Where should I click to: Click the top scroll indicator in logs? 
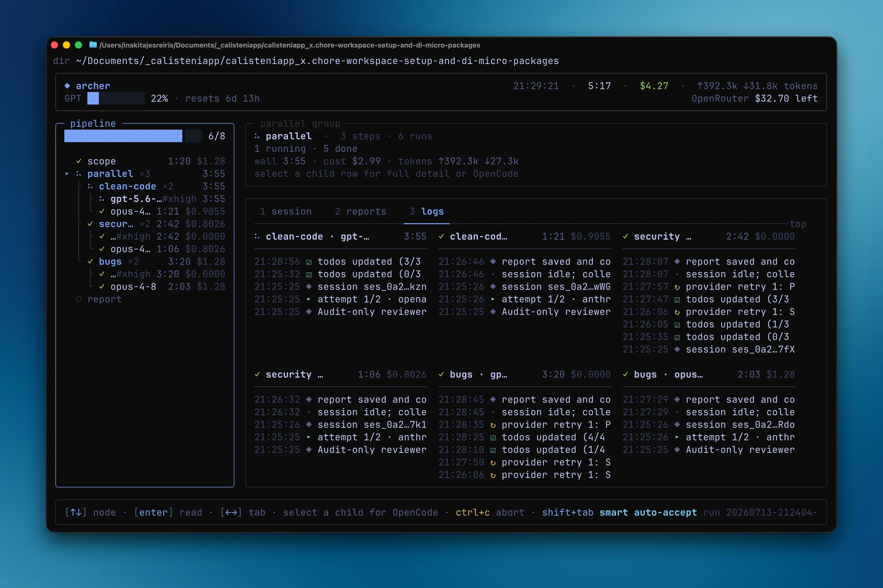pyautogui.click(x=798, y=224)
